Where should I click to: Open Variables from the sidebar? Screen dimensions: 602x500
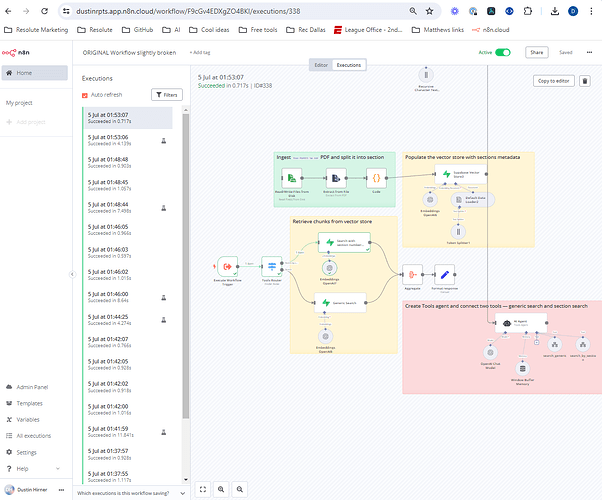[x=28, y=419]
